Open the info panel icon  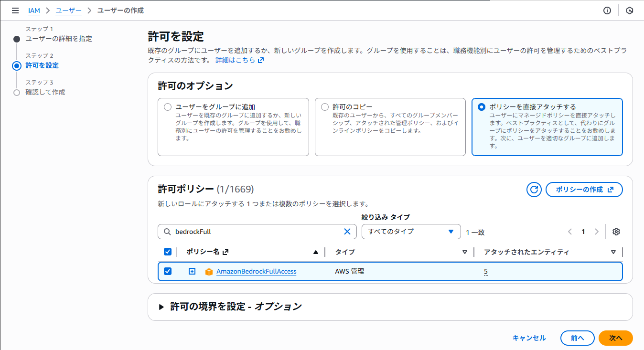(607, 11)
